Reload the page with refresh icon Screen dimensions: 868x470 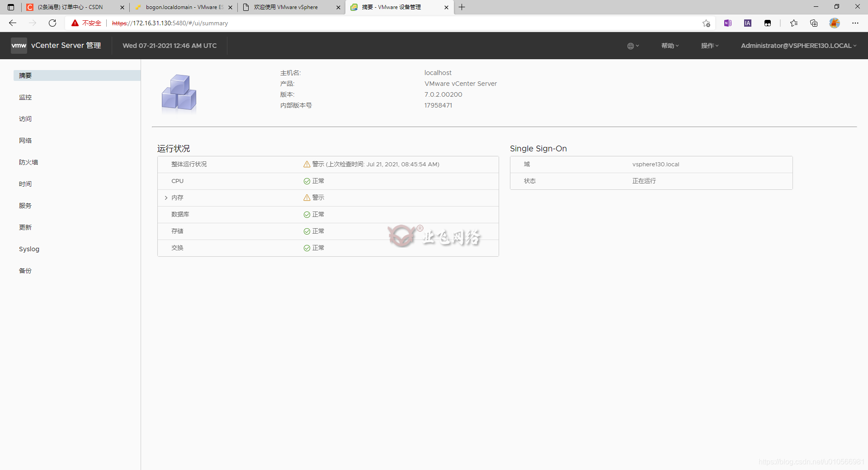click(x=52, y=23)
